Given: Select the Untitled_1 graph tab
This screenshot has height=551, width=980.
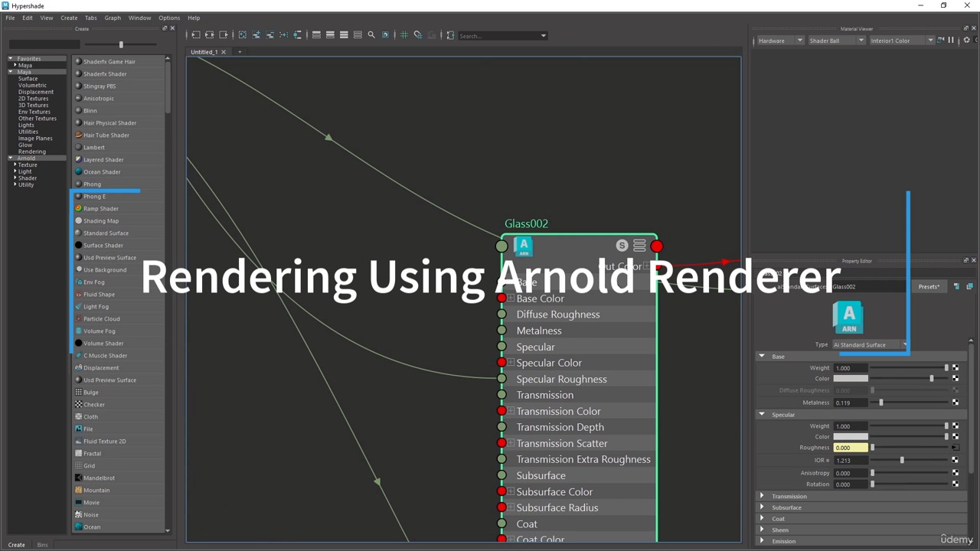Looking at the screenshot, I should tap(204, 52).
